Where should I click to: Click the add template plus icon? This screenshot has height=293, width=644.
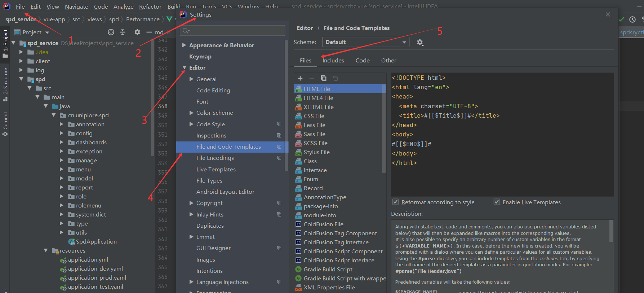click(300, 78)
